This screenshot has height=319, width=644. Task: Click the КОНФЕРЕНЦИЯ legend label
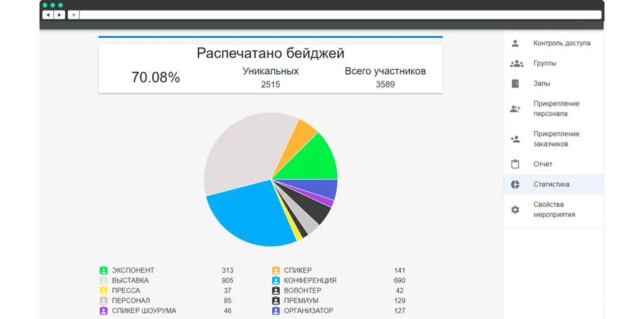coord(310,281)
